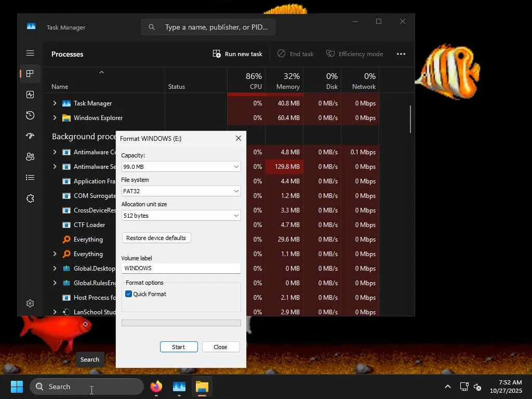Click the 129.8 MB memory cell
This screenshot has height=399, width=532.
point(284,167)
